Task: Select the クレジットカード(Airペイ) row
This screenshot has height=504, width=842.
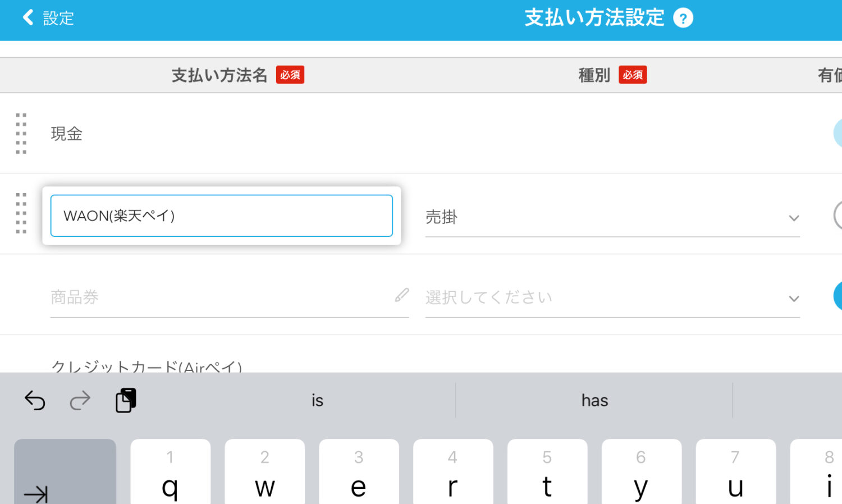Action: click(x=421, y=354)
